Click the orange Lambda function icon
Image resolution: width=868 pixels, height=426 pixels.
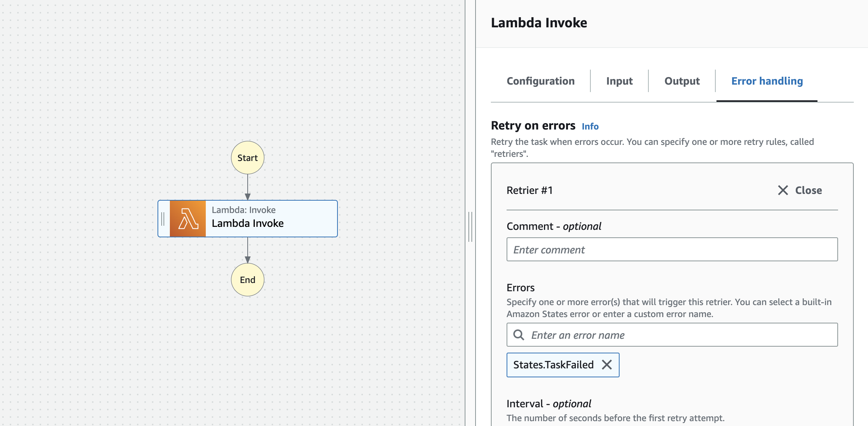[x=188, y=219]
